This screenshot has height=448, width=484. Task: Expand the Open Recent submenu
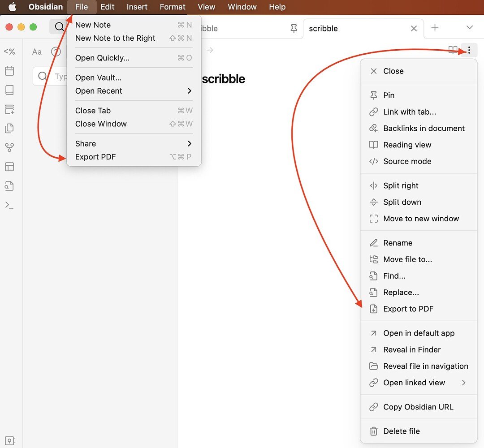(133, 91)
